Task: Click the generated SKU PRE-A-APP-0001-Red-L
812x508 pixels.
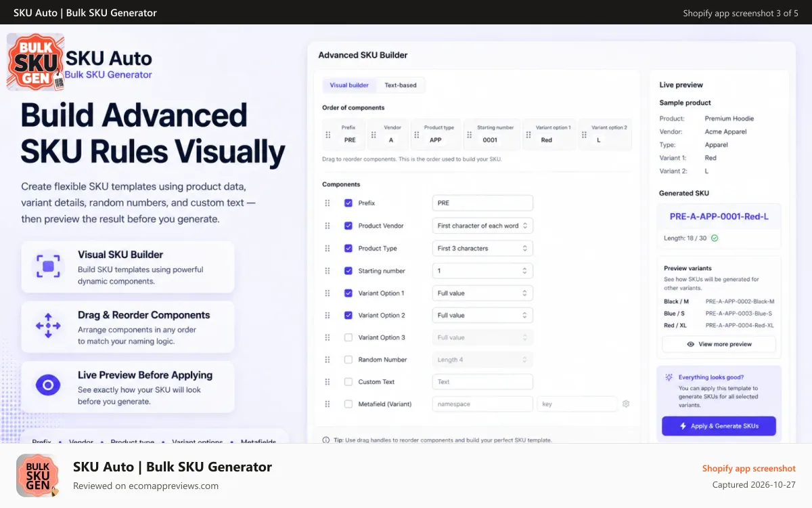Action: pyautogui.click(x=719, y=217)
